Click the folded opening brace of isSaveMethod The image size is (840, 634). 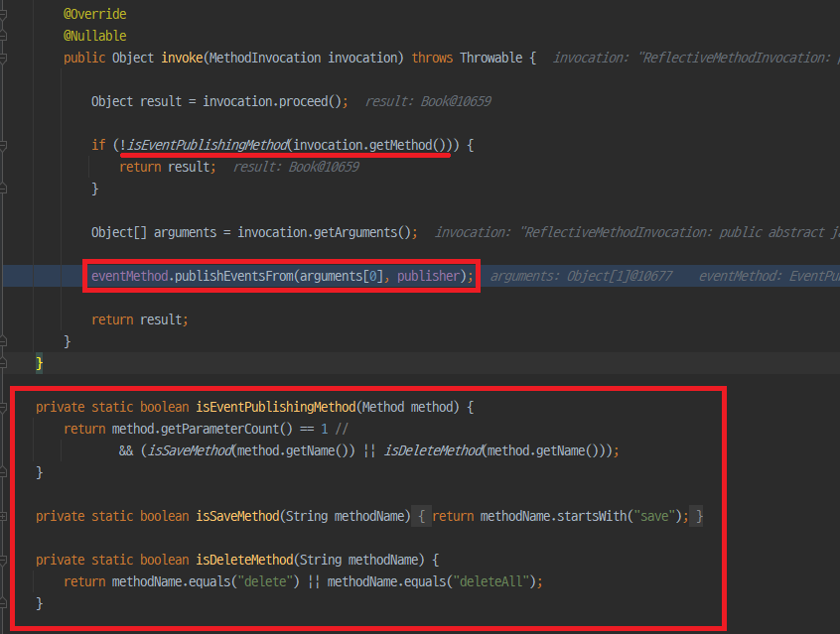[422, 517]
